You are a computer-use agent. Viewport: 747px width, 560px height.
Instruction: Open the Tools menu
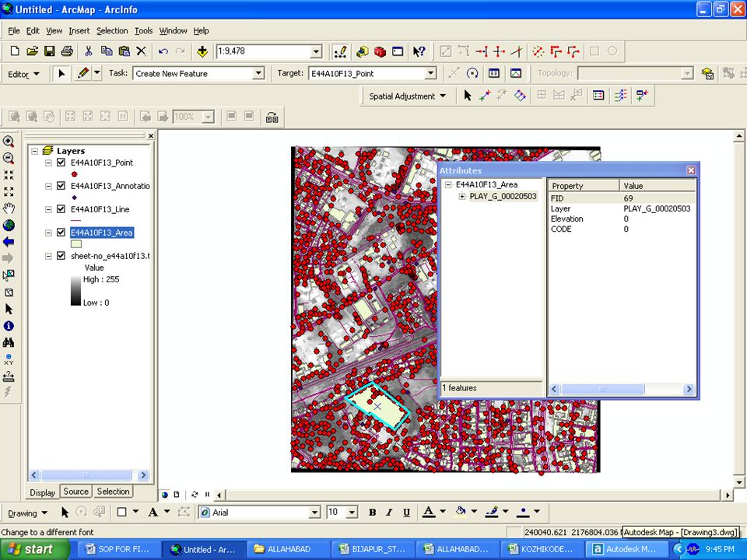[x=143, y=31]
